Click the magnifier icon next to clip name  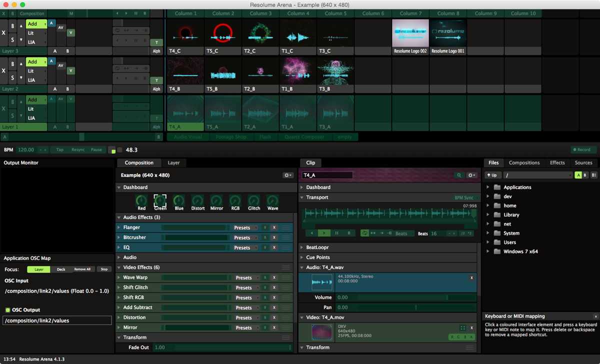[x=458, y=175]
